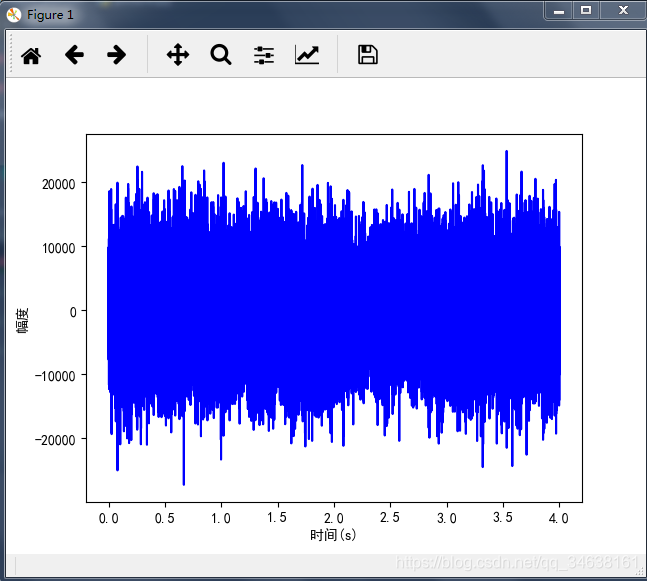Open the Edit axis and curve parameters tool
Screen dimensions: 647x581
(307, 55)
